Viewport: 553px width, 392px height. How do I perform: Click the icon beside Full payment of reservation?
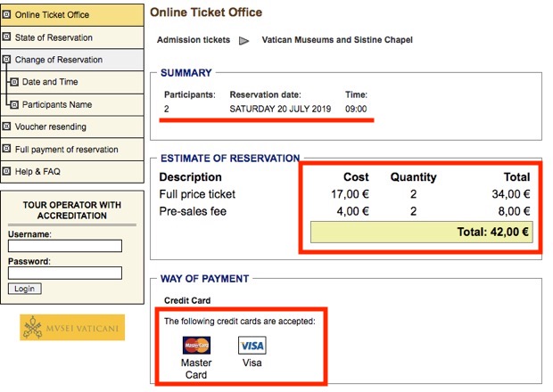coord(7,149)
